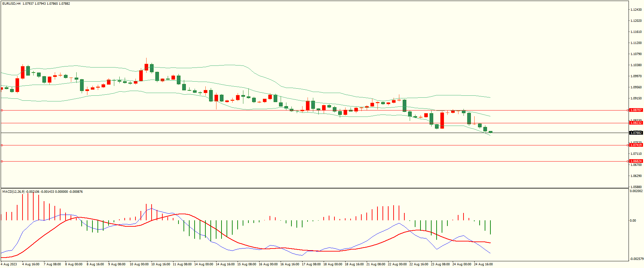Click the black 1.07882 current price tag

pos(636,133)
